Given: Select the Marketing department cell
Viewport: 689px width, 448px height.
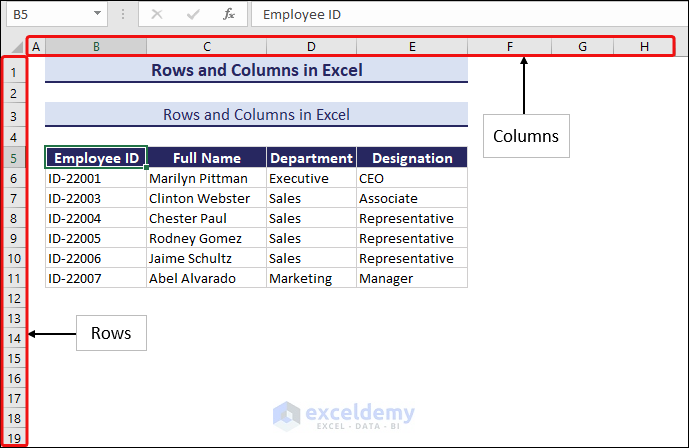Looking at the screenshot, I should tap(311, 278).
